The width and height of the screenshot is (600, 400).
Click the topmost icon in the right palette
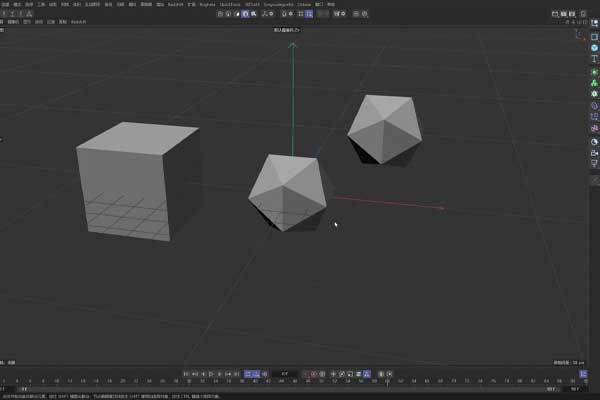coord(594,24)
